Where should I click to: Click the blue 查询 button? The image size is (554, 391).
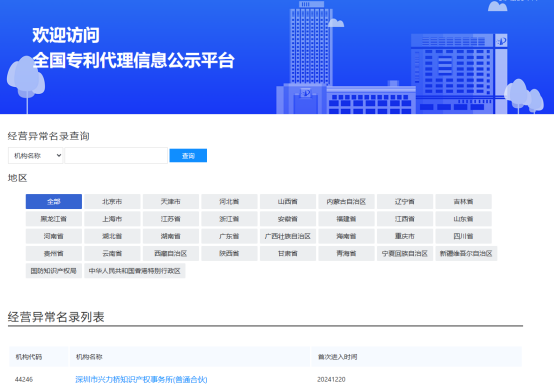point(188,156)
